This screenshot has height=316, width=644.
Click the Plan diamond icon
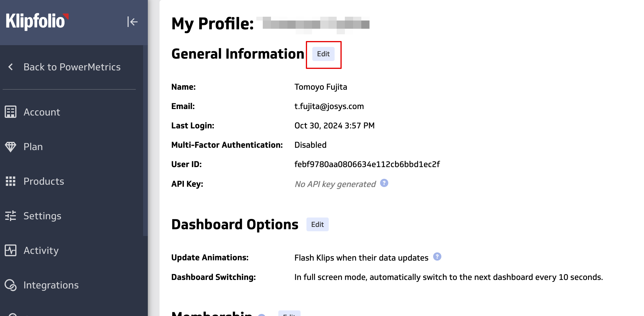pos(11,147)
